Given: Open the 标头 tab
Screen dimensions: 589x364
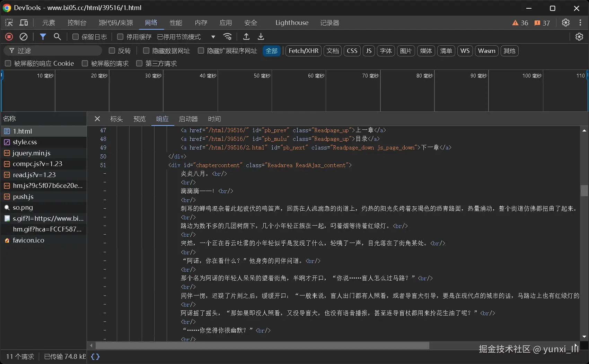Looking at the screenshot, I should [x=116, y=119].
